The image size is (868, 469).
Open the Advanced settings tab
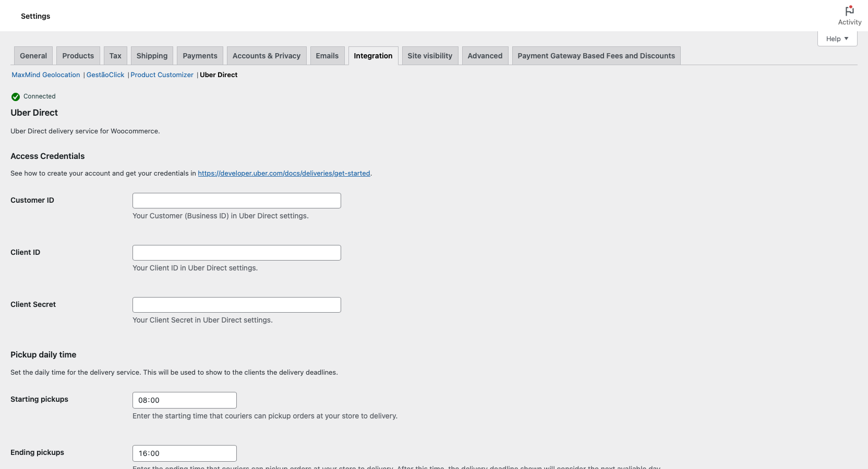click(485, 55)
